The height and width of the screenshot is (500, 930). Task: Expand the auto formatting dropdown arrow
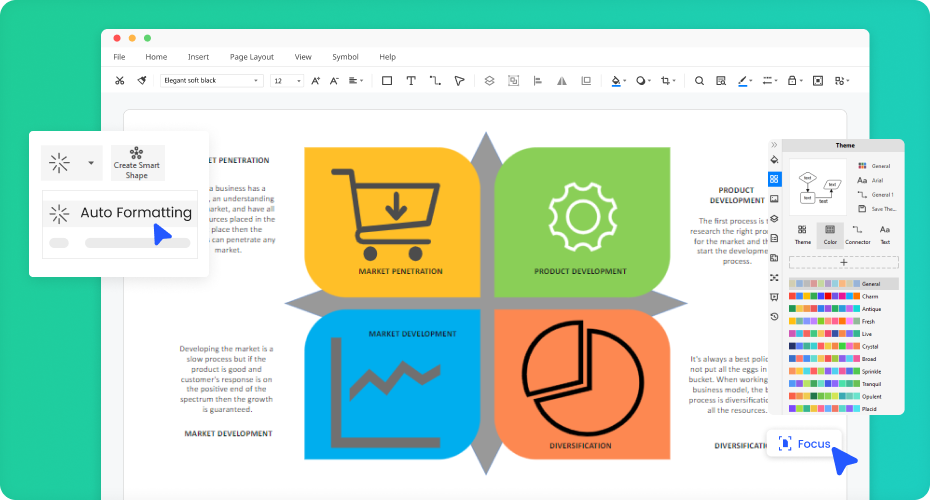tap(91, 162)
